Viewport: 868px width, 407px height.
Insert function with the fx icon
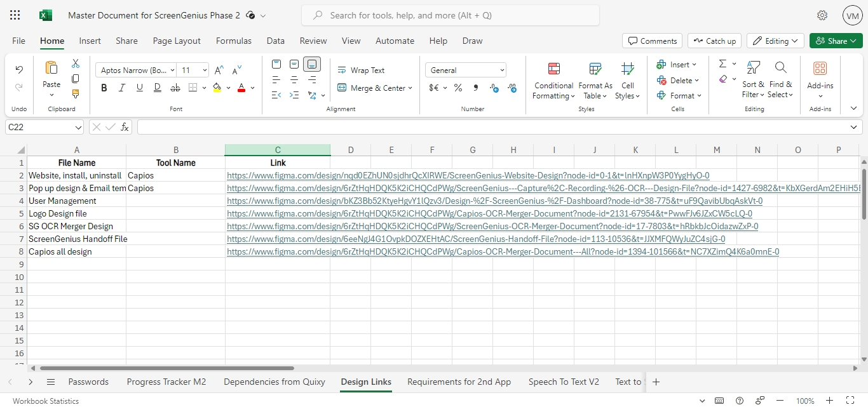click(125, 127)
